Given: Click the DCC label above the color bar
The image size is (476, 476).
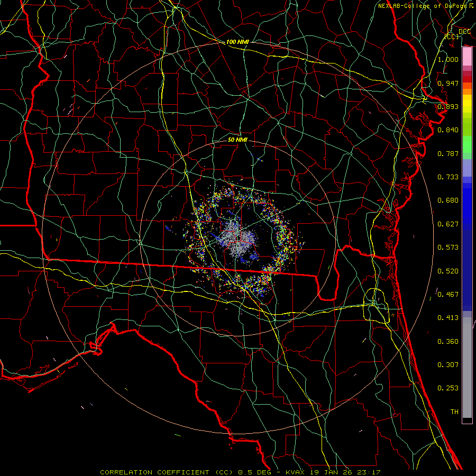Looking at the screenshot, I should (x=464, y=31).
